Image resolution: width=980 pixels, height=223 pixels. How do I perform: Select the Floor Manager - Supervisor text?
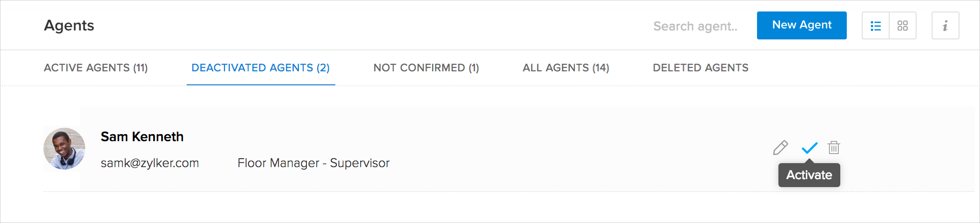point(313,163)
